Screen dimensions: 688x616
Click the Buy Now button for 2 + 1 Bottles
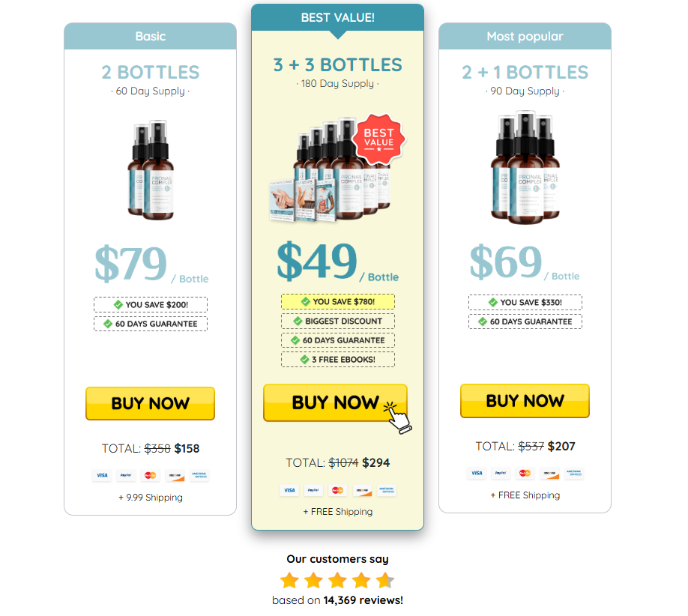[x=525, y=401]
